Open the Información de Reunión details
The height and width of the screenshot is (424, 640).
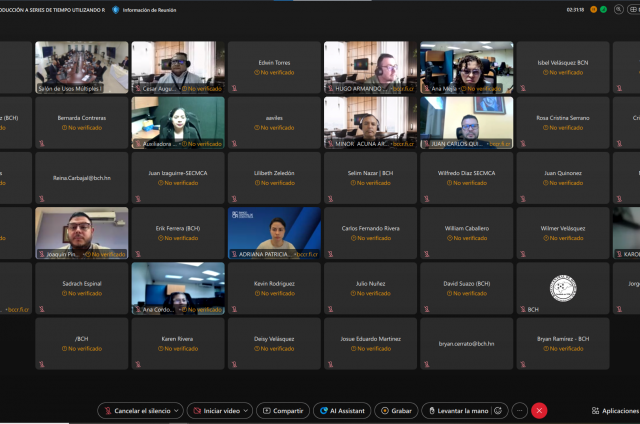tap(149, 10)
